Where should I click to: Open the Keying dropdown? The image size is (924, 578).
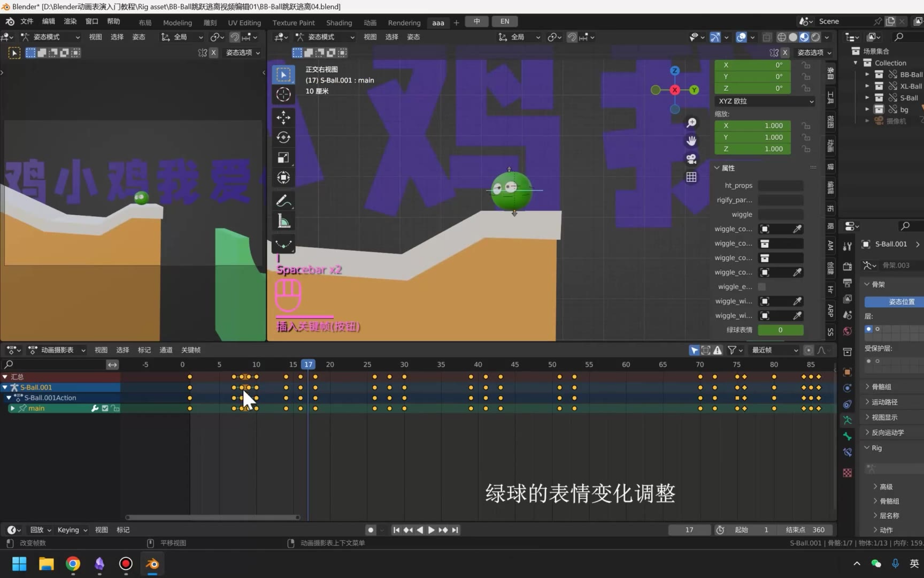(x=72, y=530)
